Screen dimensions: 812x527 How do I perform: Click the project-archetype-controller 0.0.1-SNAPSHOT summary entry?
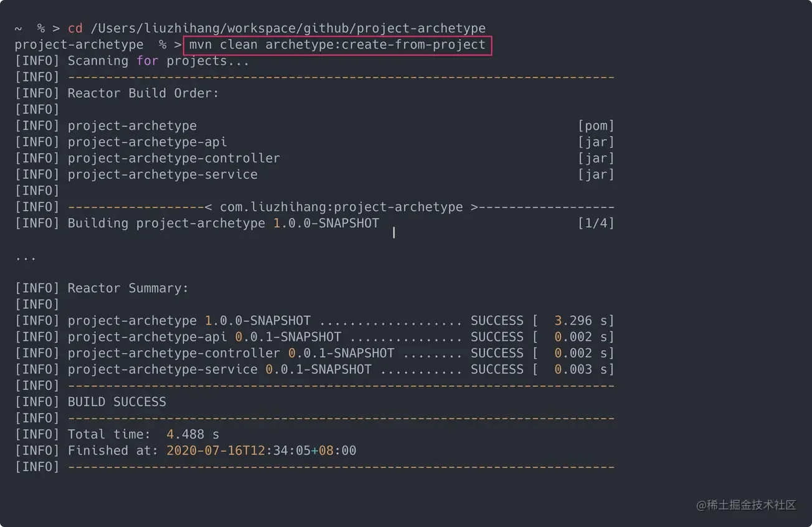coord(230,353)
